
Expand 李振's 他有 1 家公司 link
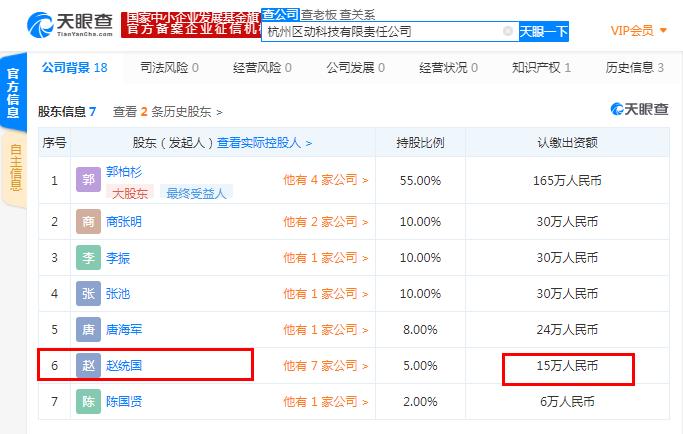coord(326,258)
